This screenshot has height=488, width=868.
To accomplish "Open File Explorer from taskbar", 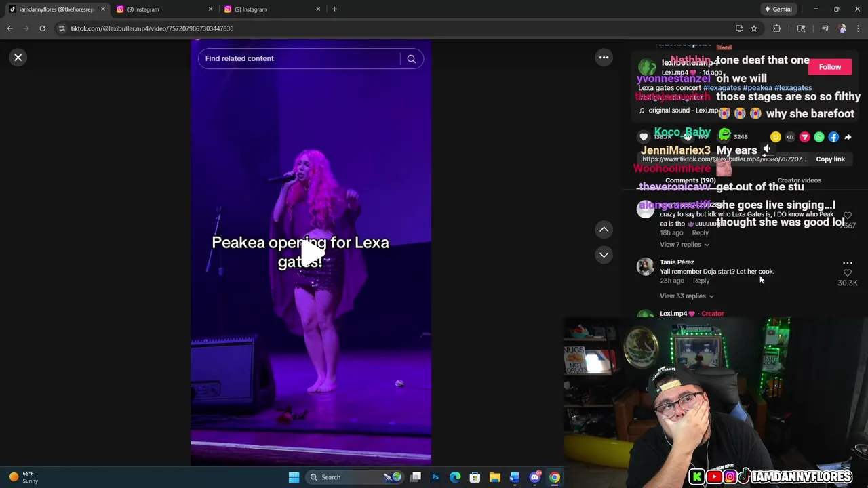I will (495, 477).
